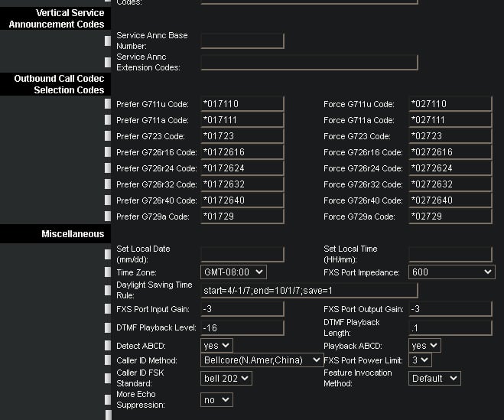Open the Time Zone dropdown

click(x=233, y=272)
